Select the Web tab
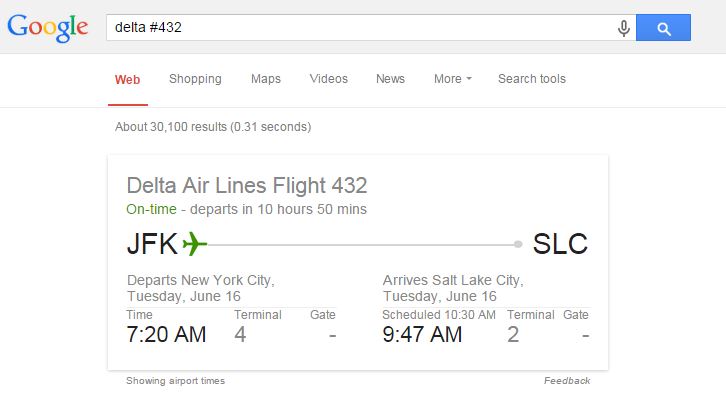The width and height of the screenshot is (726, 396). pyautogui.click(x=127, y=80)
